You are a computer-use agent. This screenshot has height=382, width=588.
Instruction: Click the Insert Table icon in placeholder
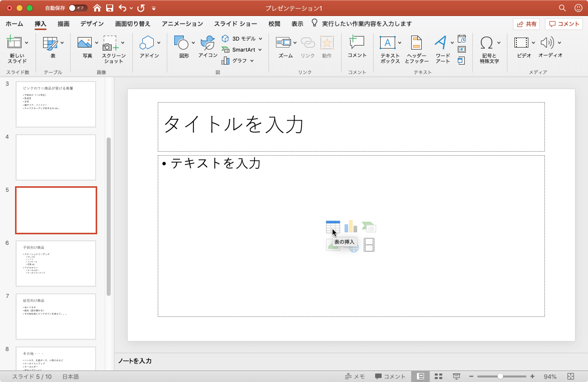(x=333, y=227)
